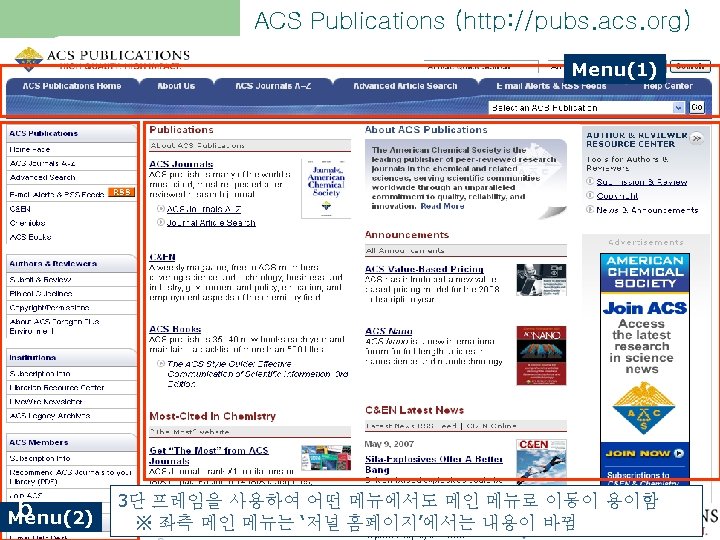Open the E-mail Alerts & RSS Feeds tab
720x540 pixels.
(551, 86)
